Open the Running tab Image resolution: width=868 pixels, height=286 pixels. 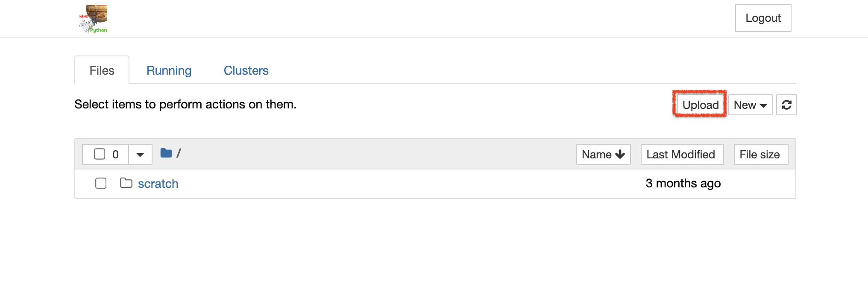point(169,70)
